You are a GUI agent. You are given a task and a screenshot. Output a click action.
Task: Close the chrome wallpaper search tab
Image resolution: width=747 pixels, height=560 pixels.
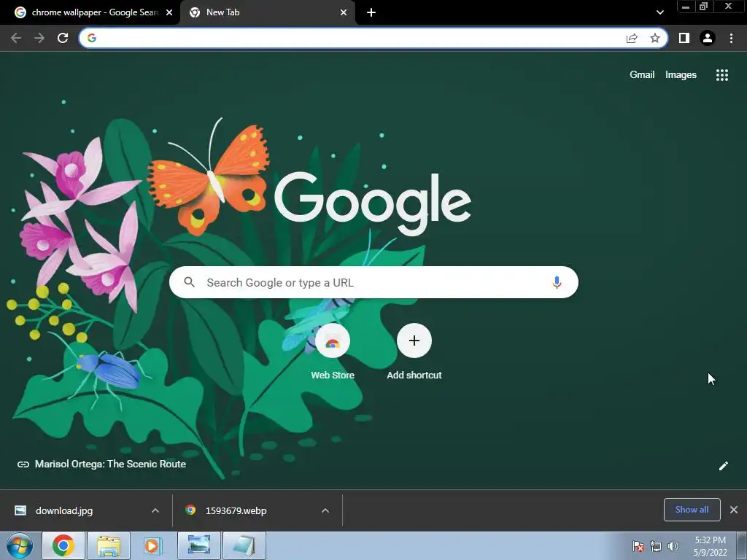[x=169, y=12]
